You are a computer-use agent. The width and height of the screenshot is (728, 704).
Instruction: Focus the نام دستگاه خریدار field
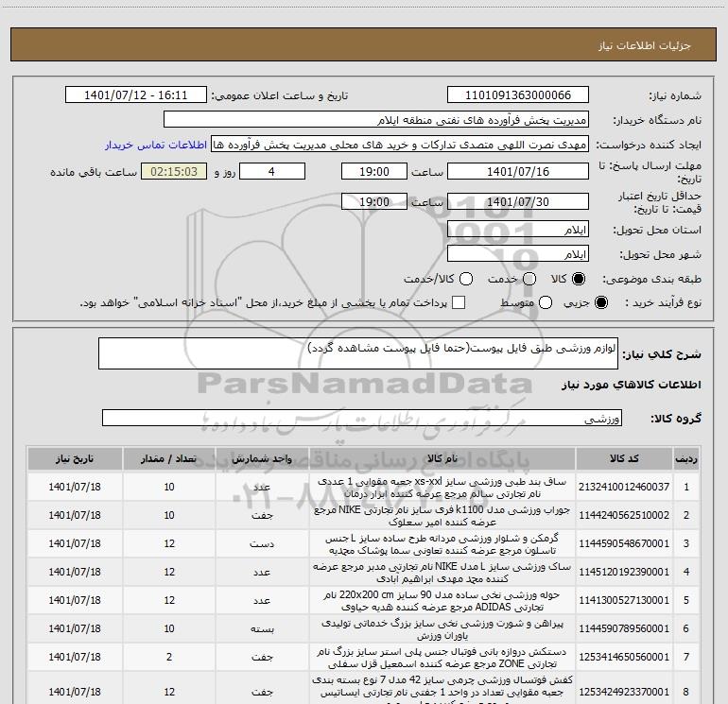pyautogui.click(x=375, y=120)
